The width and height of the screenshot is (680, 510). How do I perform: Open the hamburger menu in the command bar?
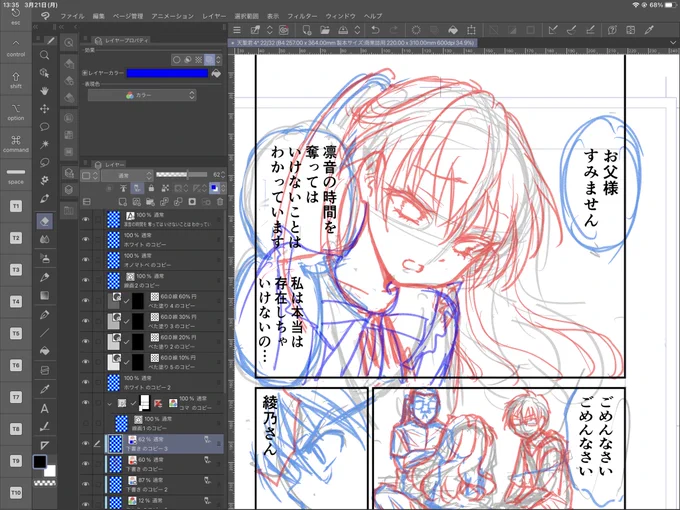click(237, 30)
